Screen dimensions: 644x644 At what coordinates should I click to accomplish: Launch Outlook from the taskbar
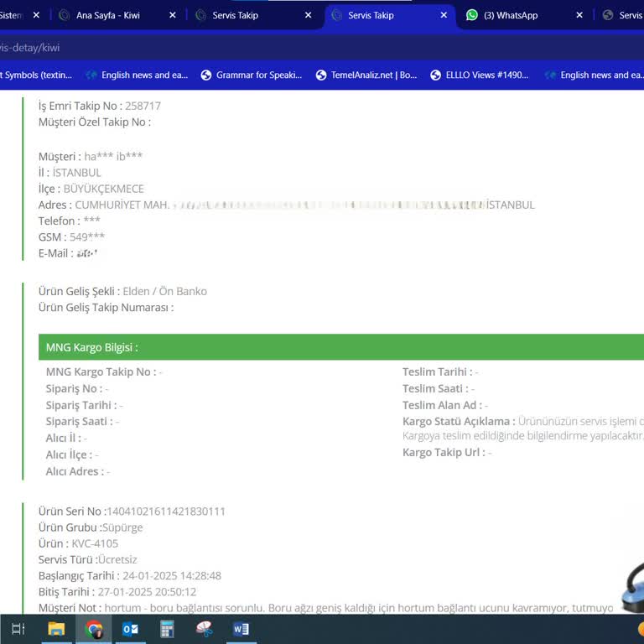pyautogui.click(x=130, y=629)
